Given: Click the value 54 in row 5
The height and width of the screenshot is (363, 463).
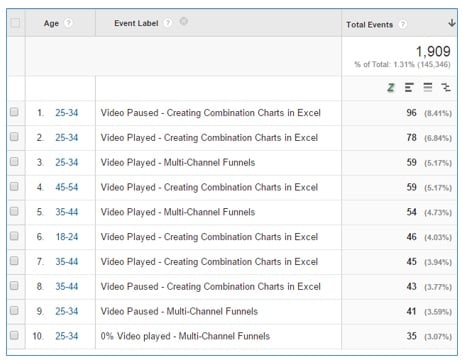Looking at the screenshot, I should click(411, 212).
